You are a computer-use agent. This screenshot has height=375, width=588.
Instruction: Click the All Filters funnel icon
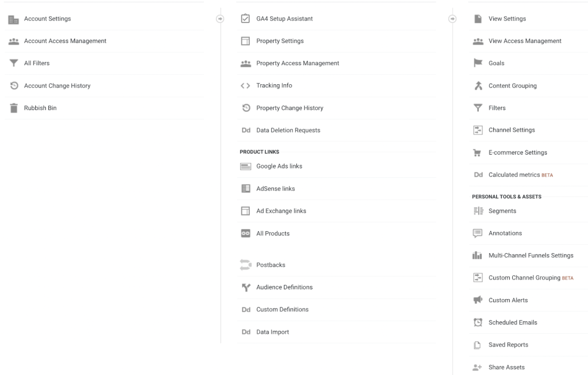click(14, 63)
